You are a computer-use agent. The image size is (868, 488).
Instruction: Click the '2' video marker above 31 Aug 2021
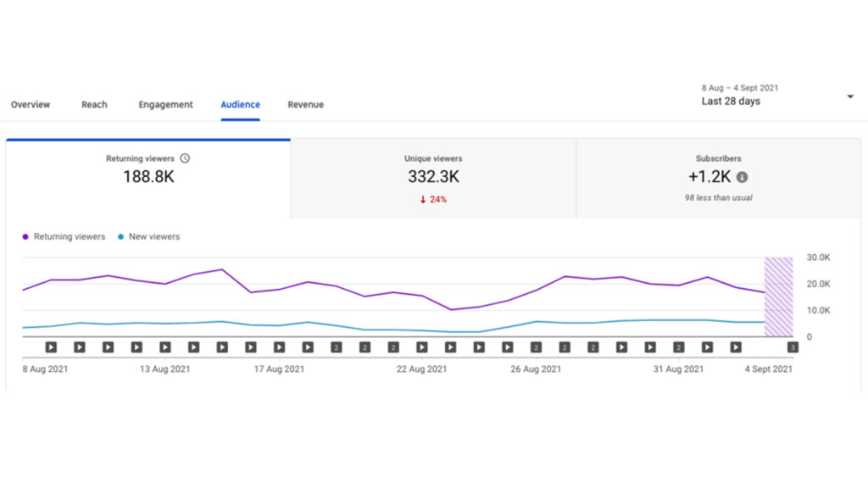[678, 347]
